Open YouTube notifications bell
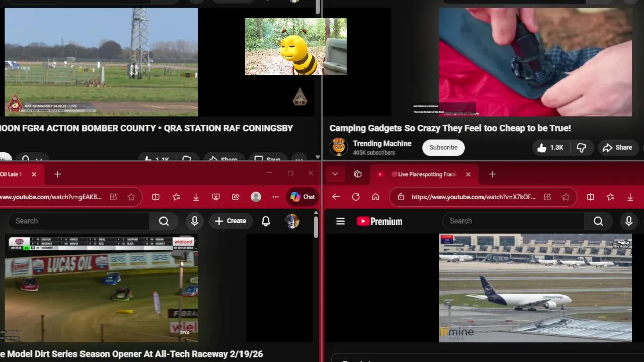 click(266, 221)
